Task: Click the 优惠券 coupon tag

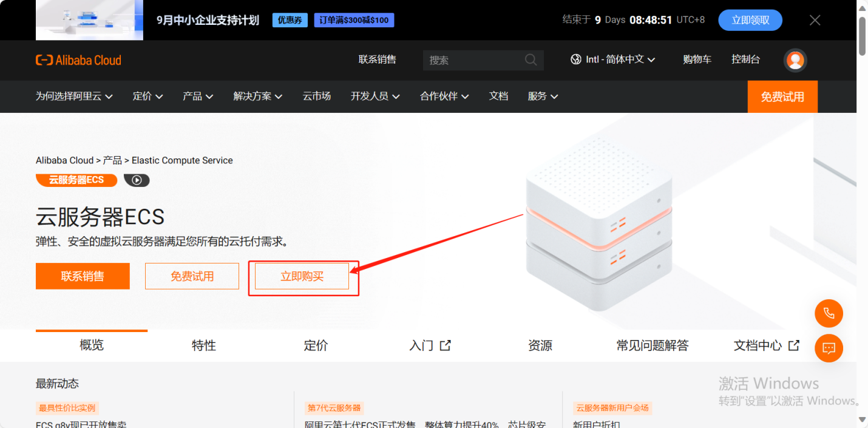Action: click(290, 20)
